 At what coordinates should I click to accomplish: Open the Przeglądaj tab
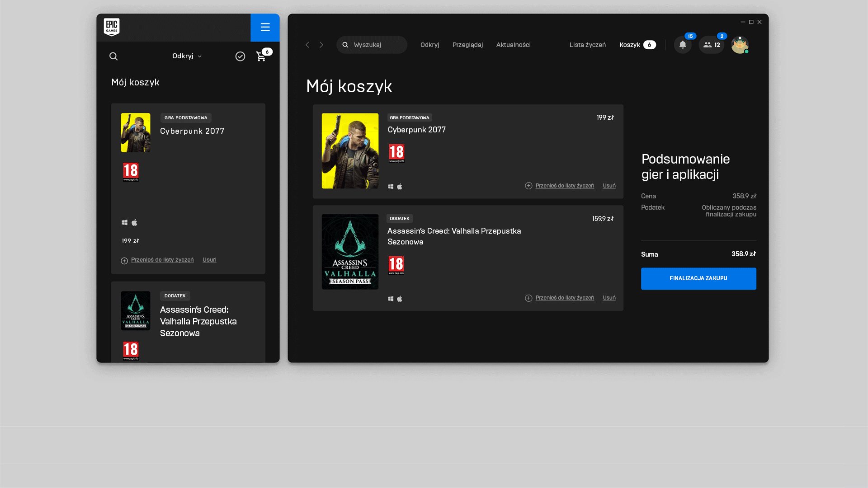[x=467, y=45]
